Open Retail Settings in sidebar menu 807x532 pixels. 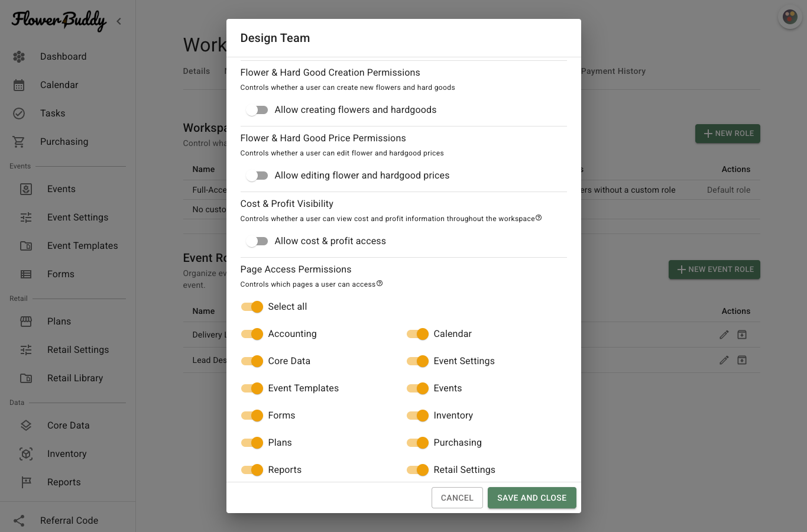(x=78, y=350)
